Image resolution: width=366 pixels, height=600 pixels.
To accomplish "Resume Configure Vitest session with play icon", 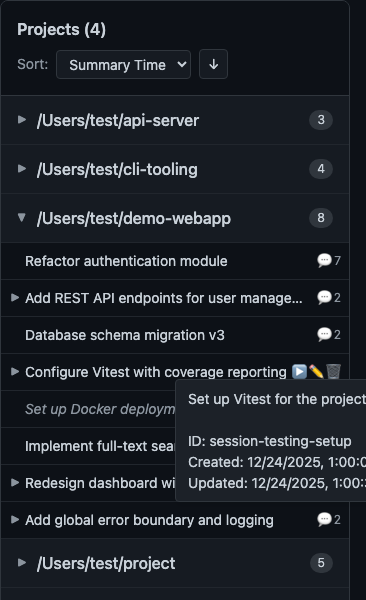I will click(x=299, y=372).
